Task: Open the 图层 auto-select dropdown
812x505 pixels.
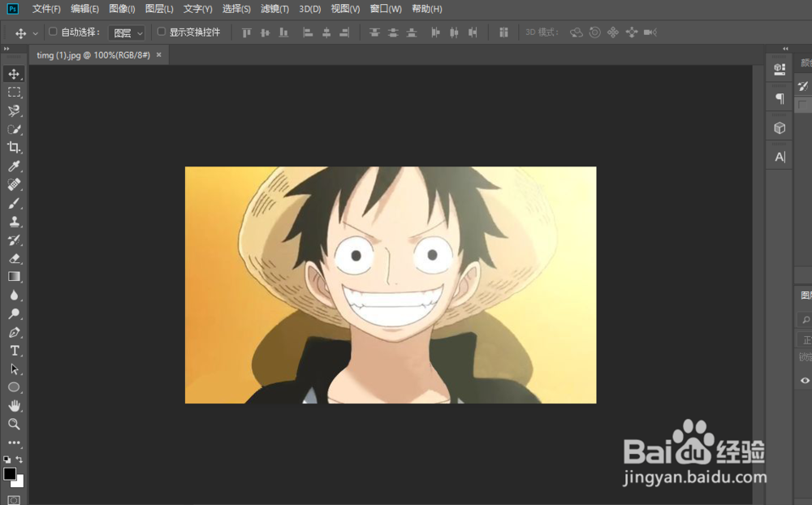Action: (x=127, y=33)
